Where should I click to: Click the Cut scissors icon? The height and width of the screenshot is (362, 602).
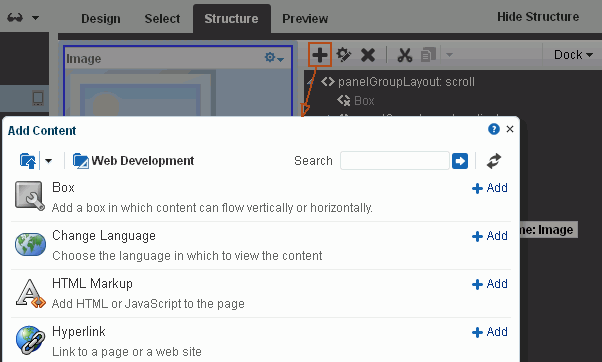[x=405, y=55]
